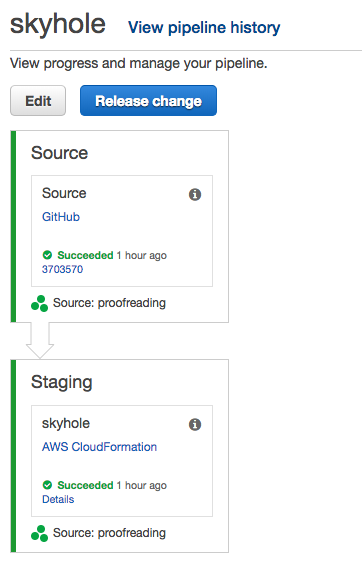
Task: Click the Source action name above GitHub
Action: (x=64, y=193)
